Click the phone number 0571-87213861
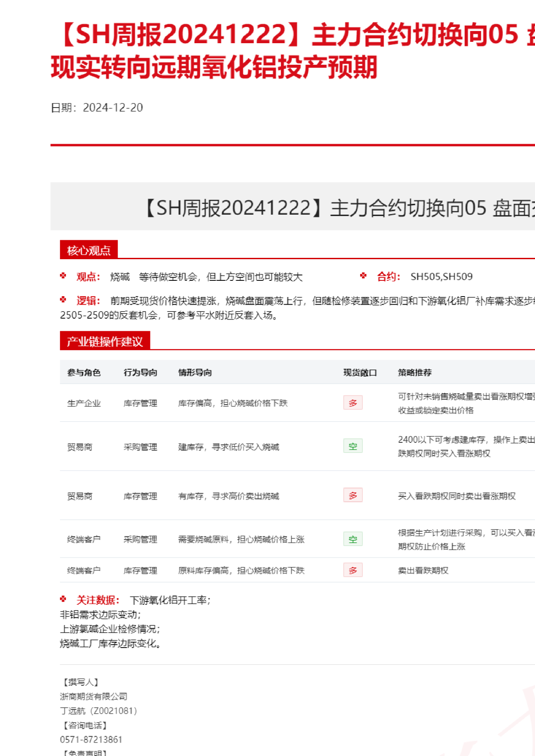This screenshot has height=756, width=535. click(91, 739)
